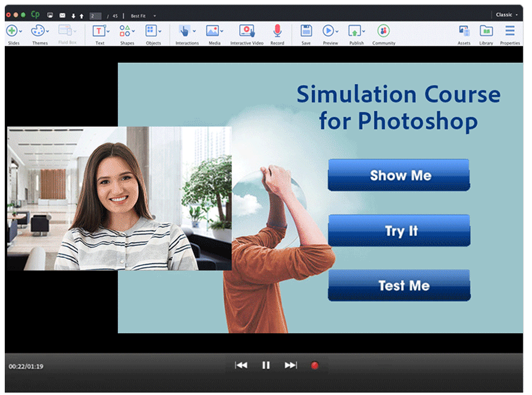Click the Fluid Box icon
This screenshot has width=532, height=395.
pos(65,30)
